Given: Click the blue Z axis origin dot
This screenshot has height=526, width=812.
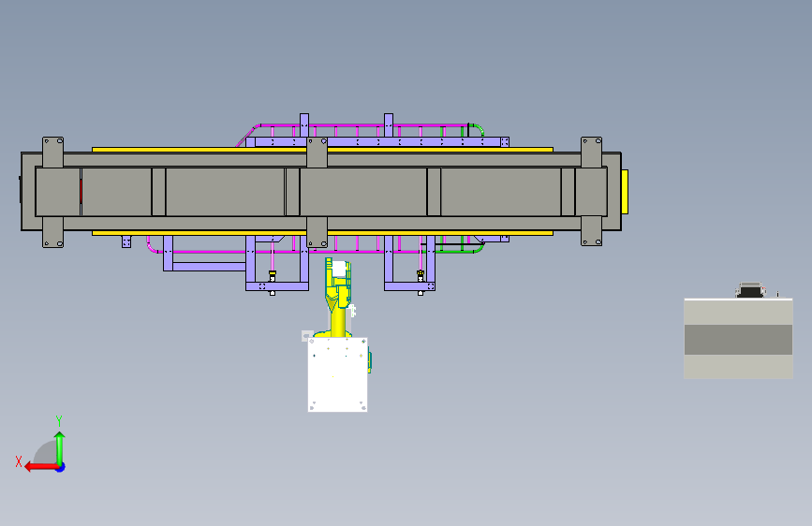Looking at the screenshot, I should coord(61,467).
